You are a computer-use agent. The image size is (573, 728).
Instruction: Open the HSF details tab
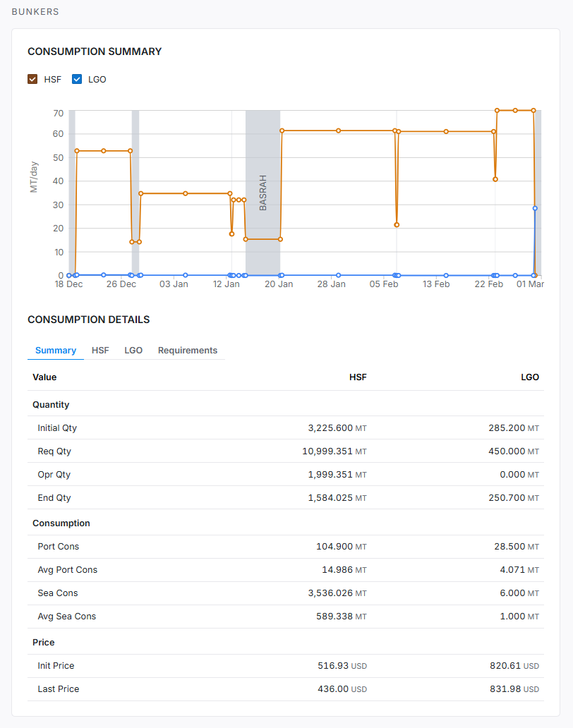(x=100, y=351)
